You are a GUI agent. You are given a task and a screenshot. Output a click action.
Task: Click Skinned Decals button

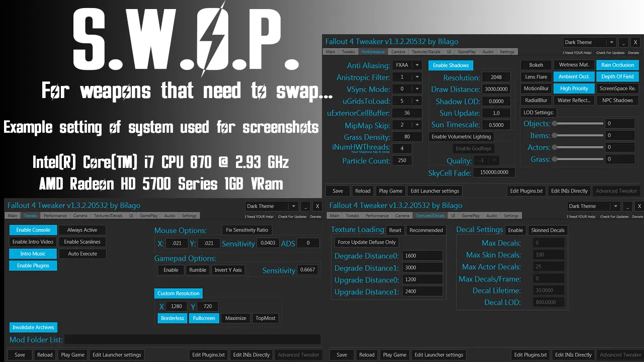coord(547,230)
